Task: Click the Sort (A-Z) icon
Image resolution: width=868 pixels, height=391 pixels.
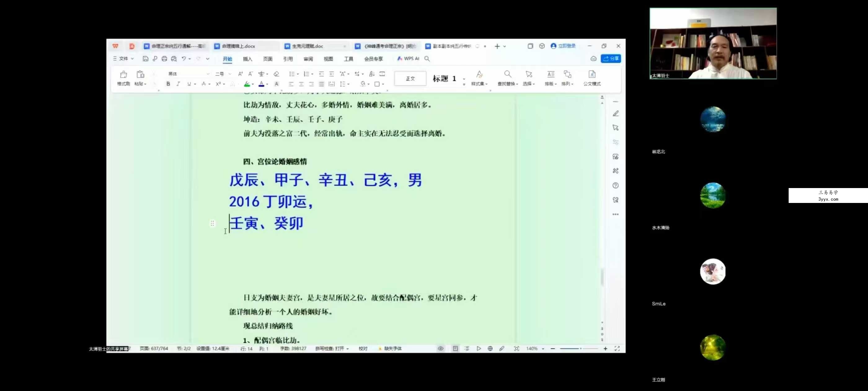Action: click(372, 74)
